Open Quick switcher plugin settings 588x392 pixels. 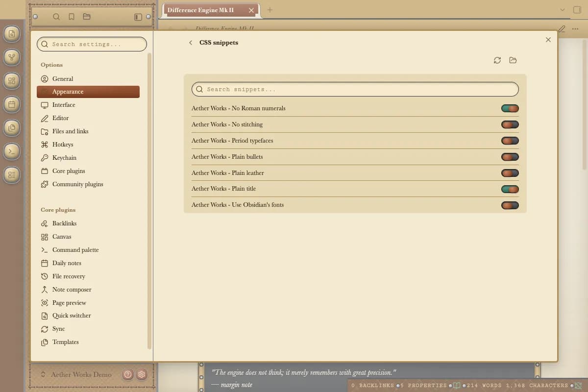click(88, 316)
